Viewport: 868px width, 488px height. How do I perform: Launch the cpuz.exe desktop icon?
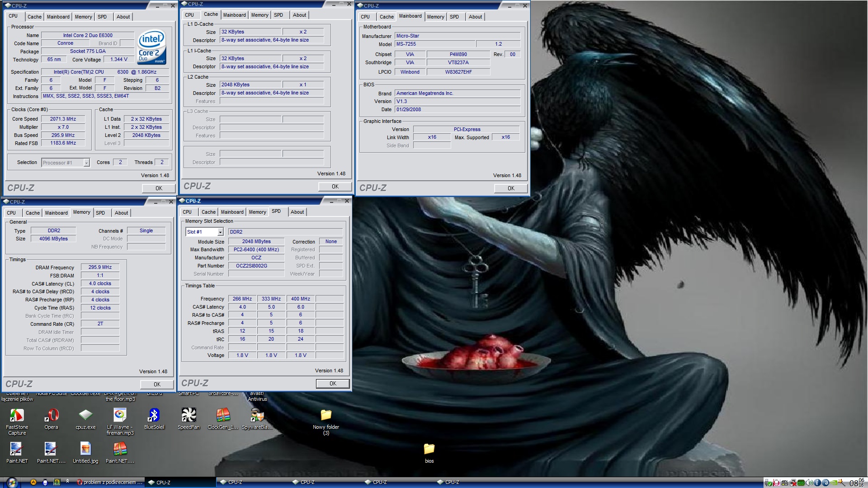coord(85,415)
